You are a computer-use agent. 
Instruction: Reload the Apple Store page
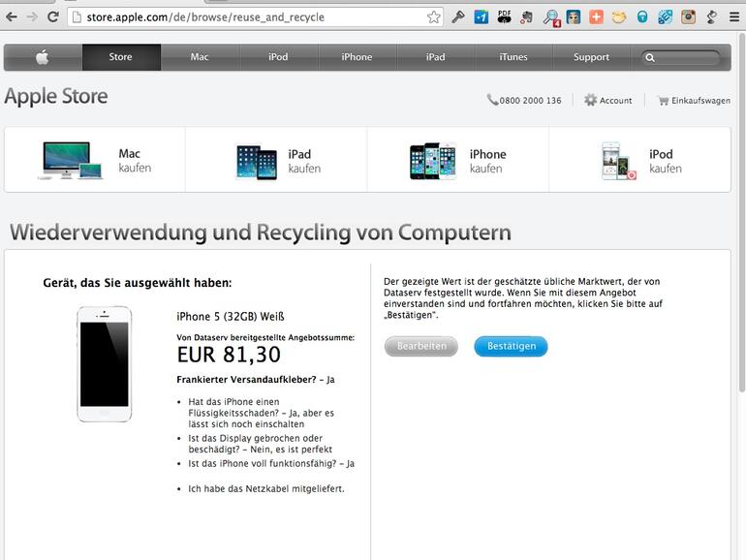(x=53, y=17)
